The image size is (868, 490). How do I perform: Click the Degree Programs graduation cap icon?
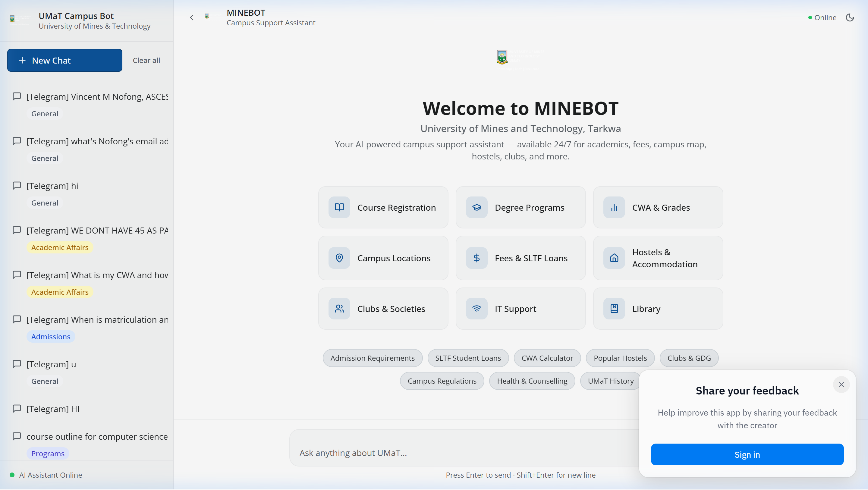click(x=477, y=207)
